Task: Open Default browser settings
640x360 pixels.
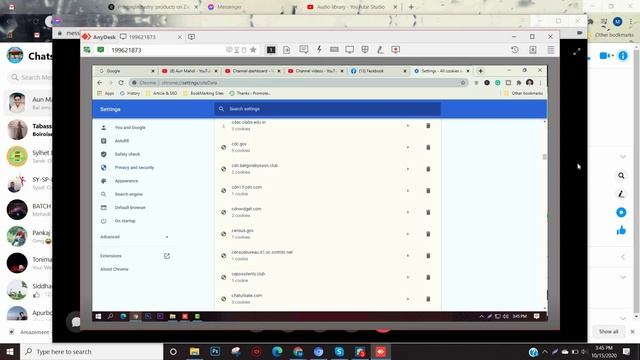Action: [x=130, y=207]
